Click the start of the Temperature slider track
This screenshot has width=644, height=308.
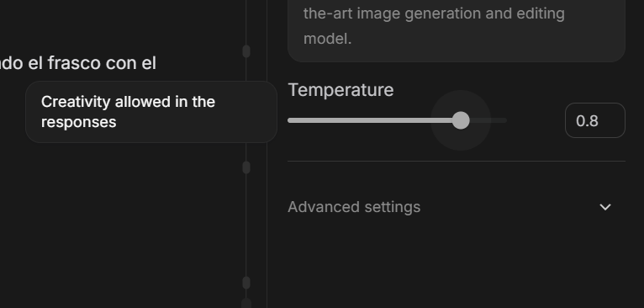pos(292,120)
